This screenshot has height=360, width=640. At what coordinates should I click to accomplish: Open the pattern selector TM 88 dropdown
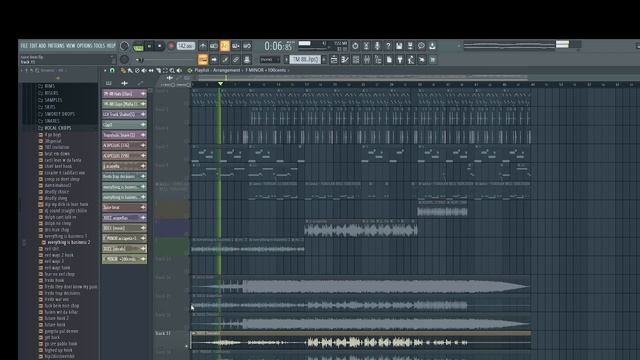tap(305, 60)
